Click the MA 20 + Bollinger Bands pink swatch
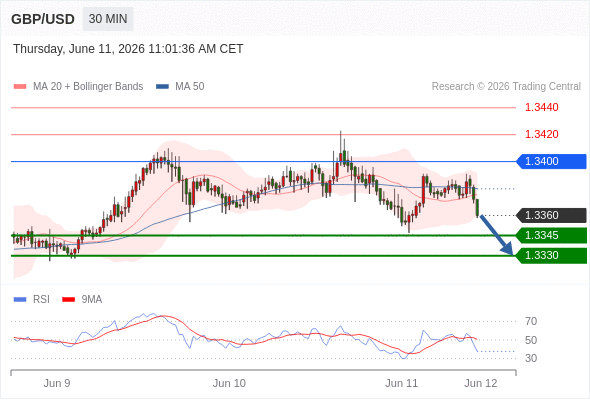 (x=20, y=87)
